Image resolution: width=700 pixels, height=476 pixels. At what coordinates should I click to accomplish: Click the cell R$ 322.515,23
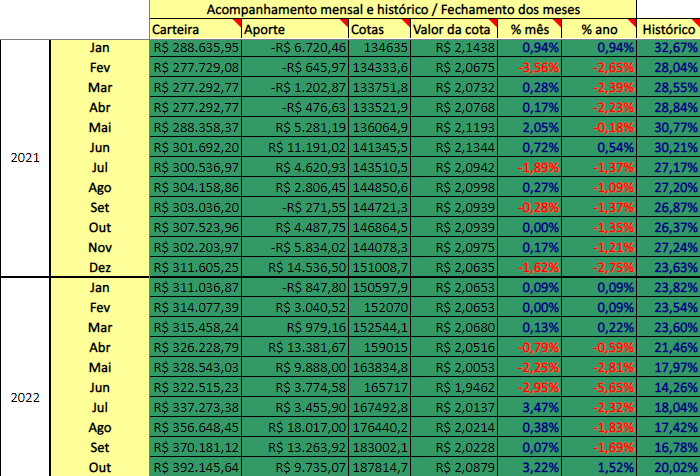(x=196, y=388)
